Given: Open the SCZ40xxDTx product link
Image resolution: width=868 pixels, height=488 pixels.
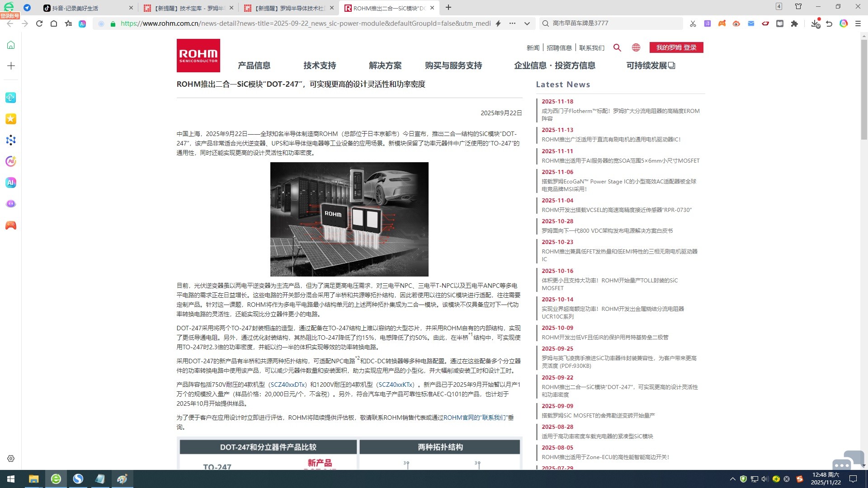Looking at the screenshot, I should 288,385.
